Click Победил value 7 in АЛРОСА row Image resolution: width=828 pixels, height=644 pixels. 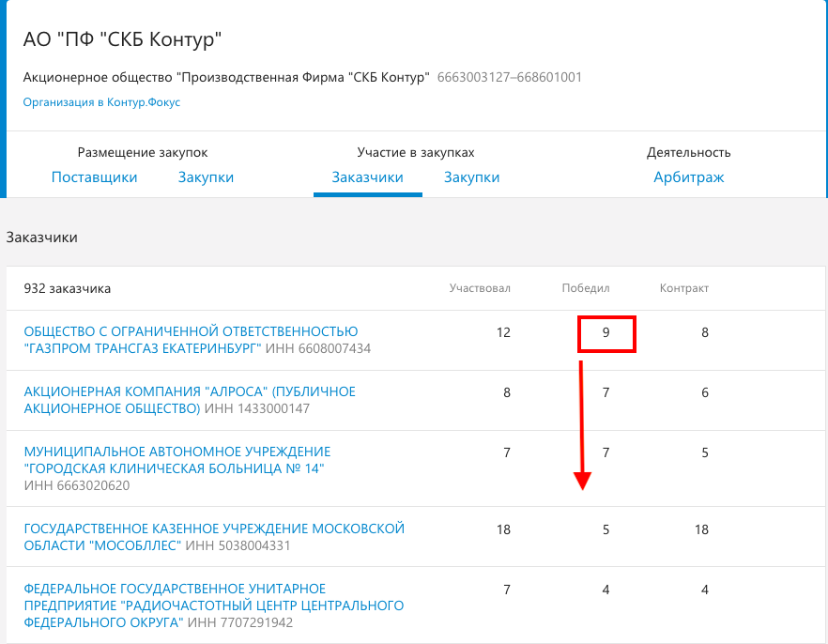[x=606, y=392]
